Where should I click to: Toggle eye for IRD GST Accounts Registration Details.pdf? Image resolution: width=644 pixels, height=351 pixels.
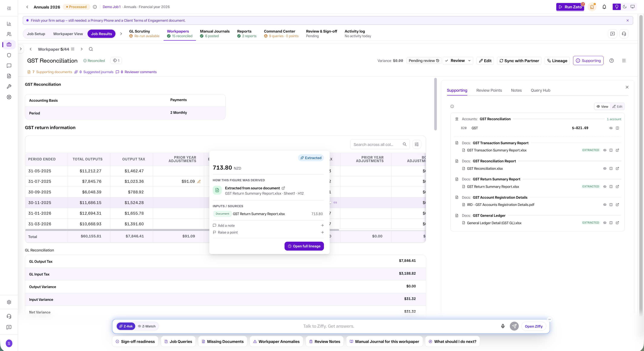pyautogui.click(x=605, y=205)
